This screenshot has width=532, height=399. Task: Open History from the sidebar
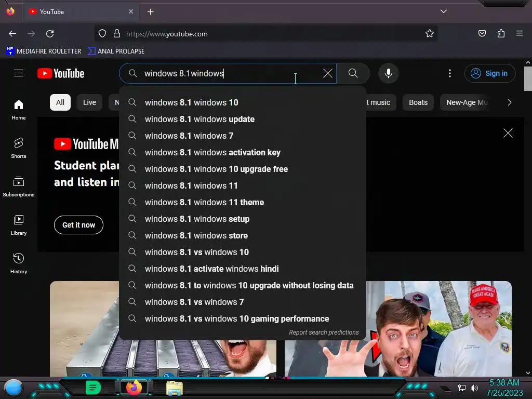19,263
